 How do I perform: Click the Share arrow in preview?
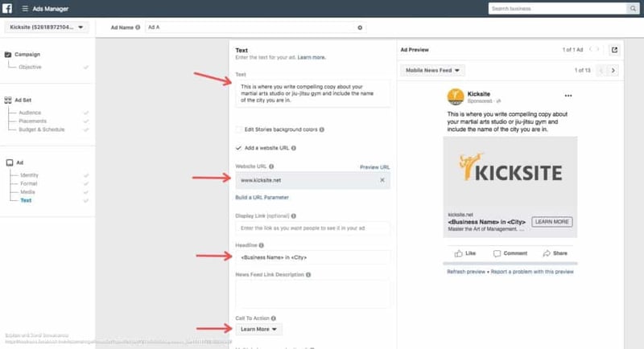[x=547, y=253]
